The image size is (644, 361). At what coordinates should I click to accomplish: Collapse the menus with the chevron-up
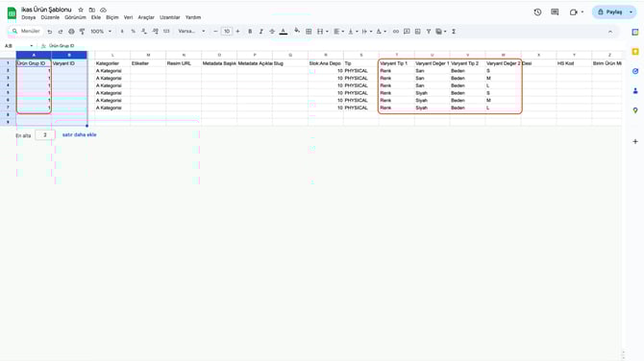click(610, 32)
